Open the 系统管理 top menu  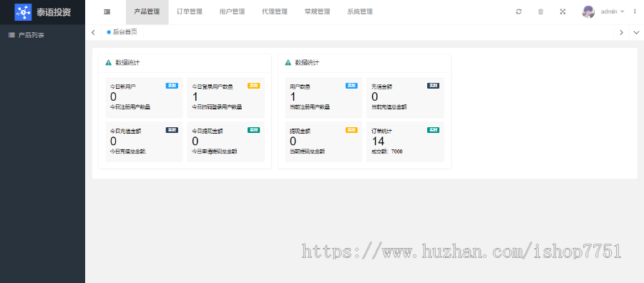360,12
